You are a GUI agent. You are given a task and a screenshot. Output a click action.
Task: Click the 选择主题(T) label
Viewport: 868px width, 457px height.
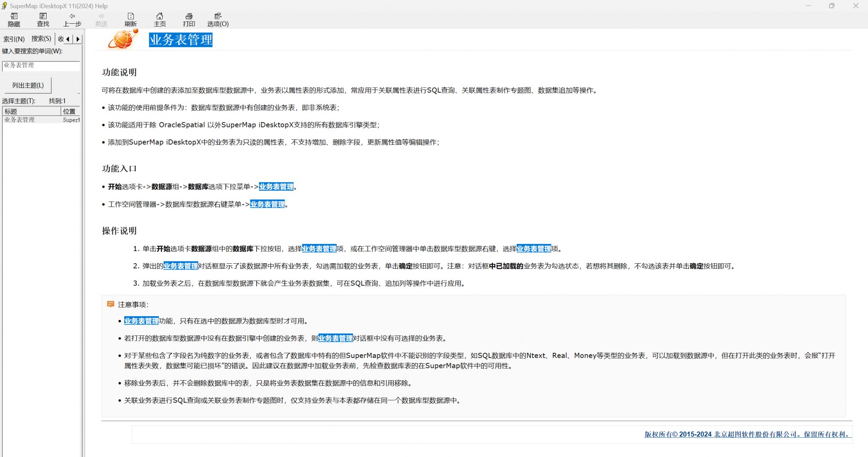click(x=19, y=101)
